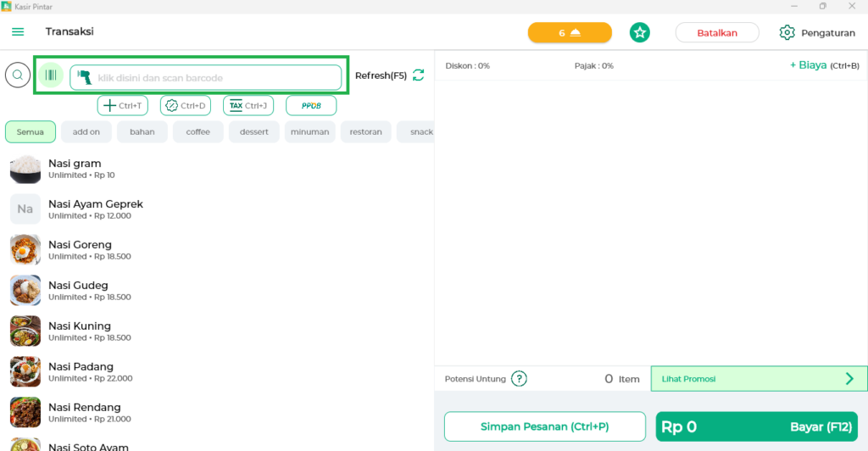Viewport: 868px width, 451px height.
Task: Click the PPDB button
Action: click(311, 106)
